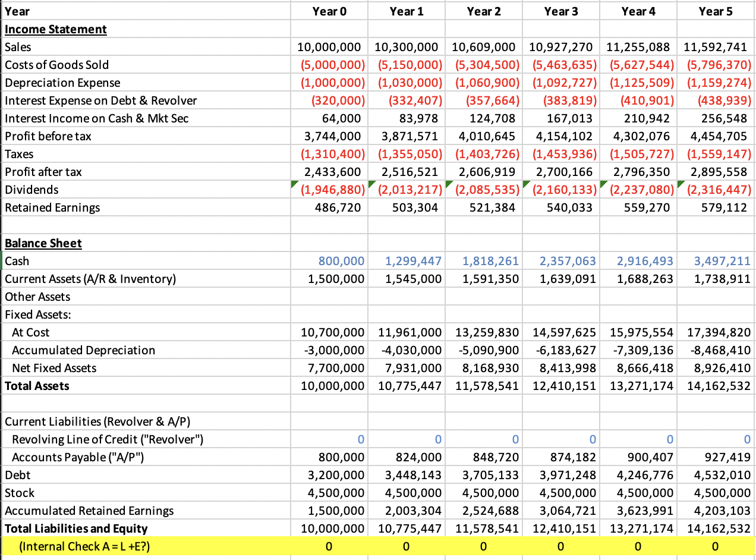
Task: Click the Balance Sheet heading cell
Action: 43,243
